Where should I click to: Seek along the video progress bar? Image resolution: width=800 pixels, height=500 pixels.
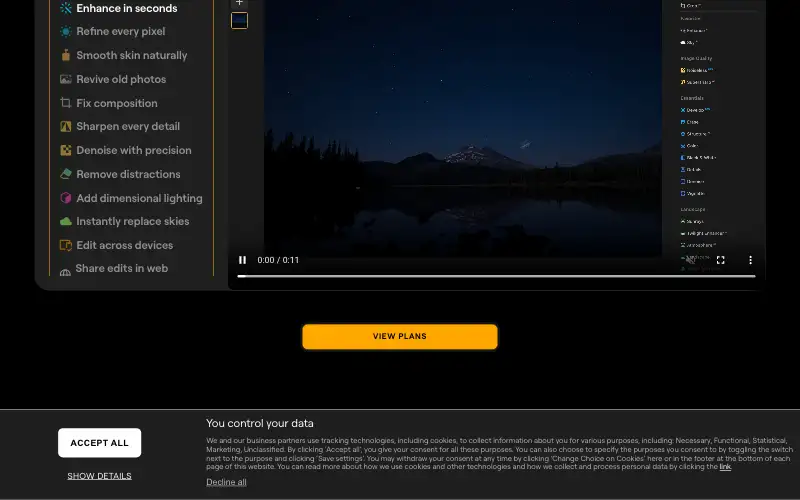point(496,277)
